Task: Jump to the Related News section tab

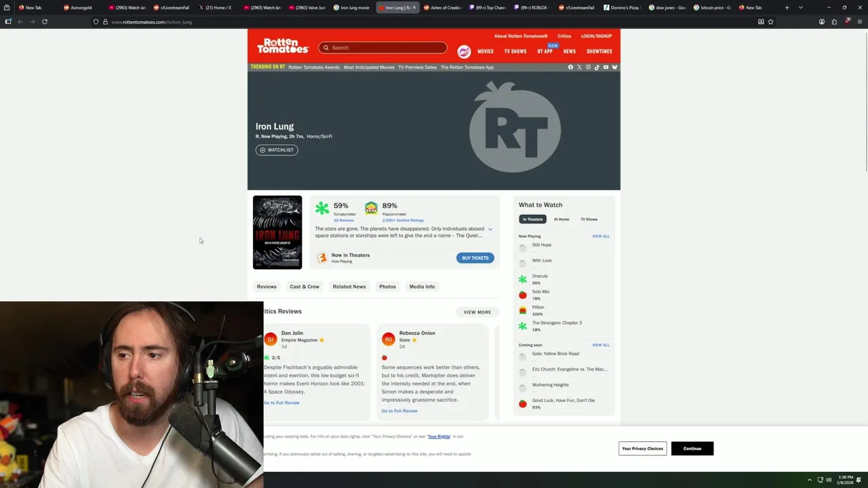Action: tap(349, 287)
